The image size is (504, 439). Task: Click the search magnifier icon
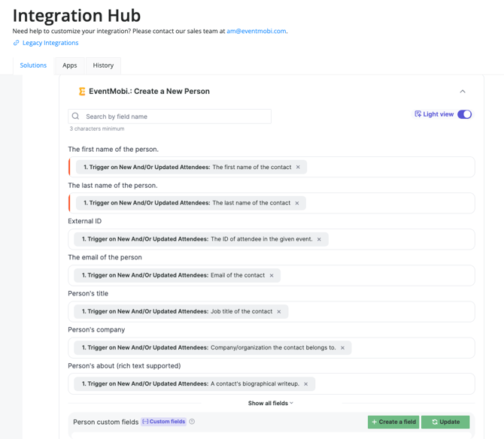[x=76, y=117]
